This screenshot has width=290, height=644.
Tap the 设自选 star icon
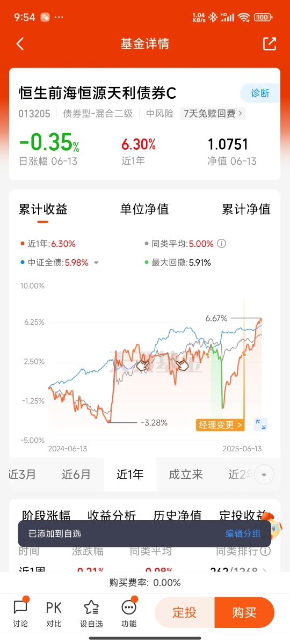91,612
